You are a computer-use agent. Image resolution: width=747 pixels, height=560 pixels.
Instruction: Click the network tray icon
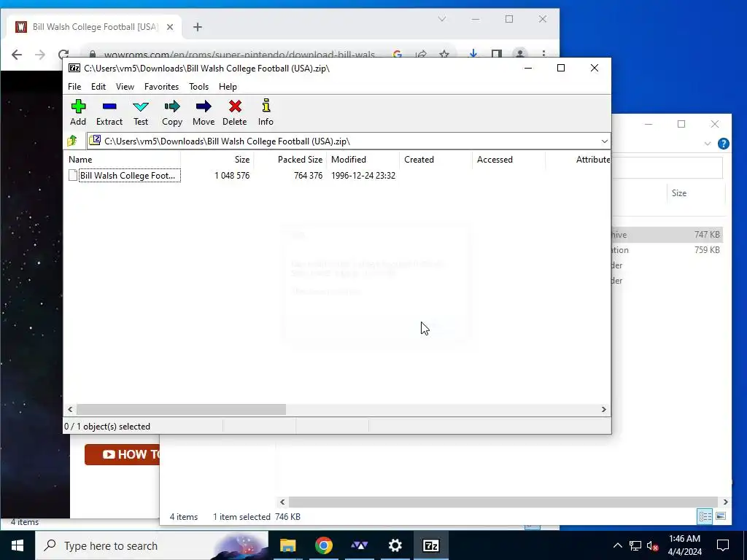[x=635, y=545]
